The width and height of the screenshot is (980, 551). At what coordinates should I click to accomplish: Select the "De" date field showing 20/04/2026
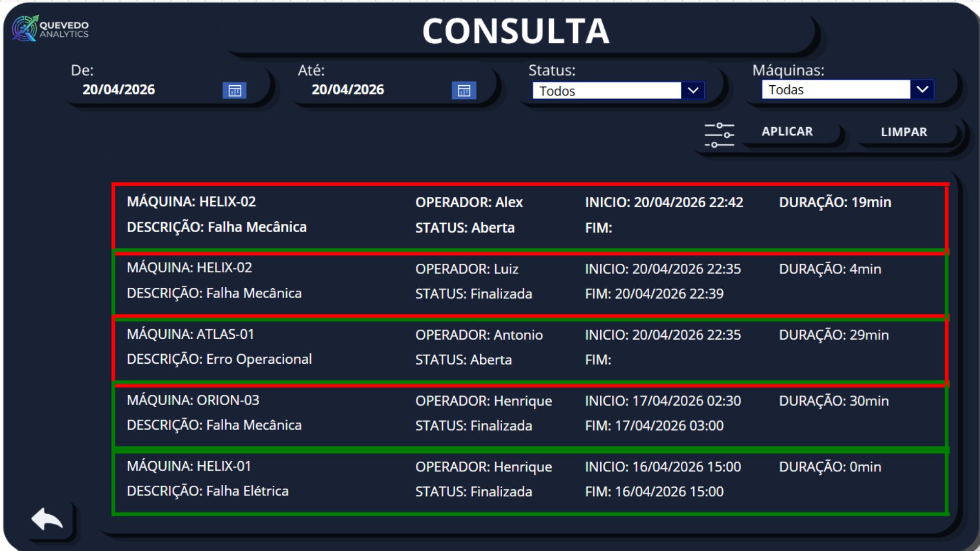pos(119,89)
